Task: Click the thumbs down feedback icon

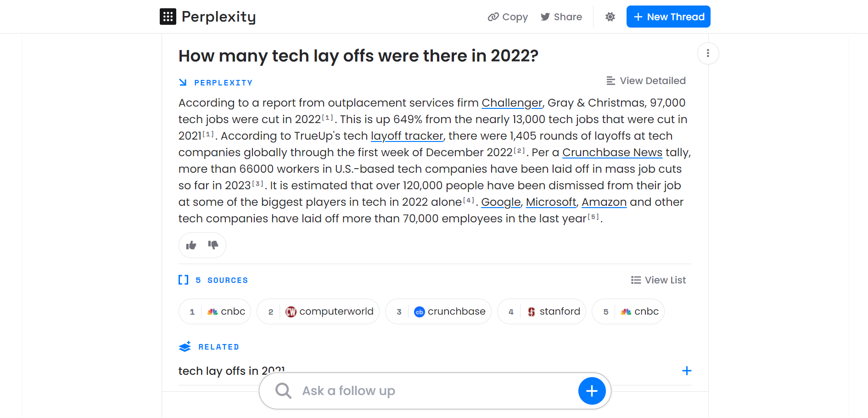Action: pyautogui.click(x=213, y=245)
